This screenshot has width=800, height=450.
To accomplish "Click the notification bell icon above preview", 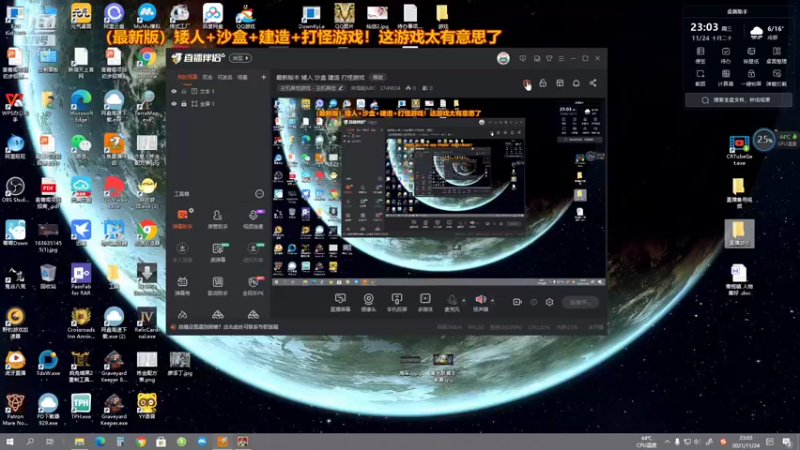I will (x=576, y=83).
